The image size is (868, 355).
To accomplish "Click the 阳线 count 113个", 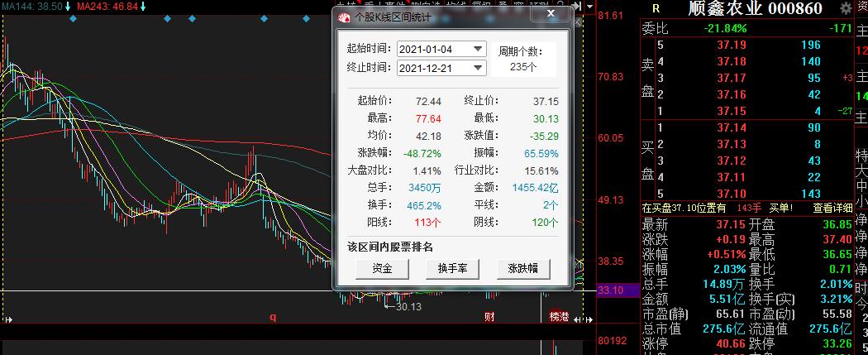I will click(427, 223).
